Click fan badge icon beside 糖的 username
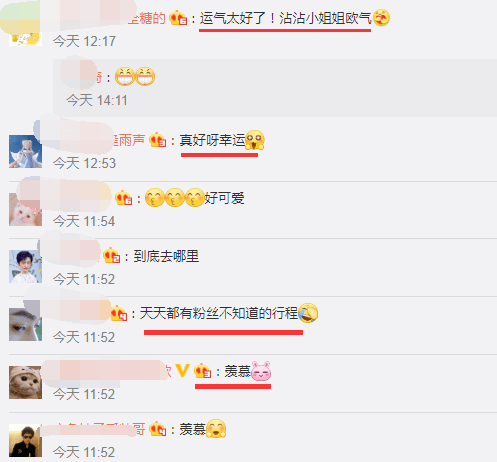The height and width of the screenshot is (462, 497). tap(178, 18)
